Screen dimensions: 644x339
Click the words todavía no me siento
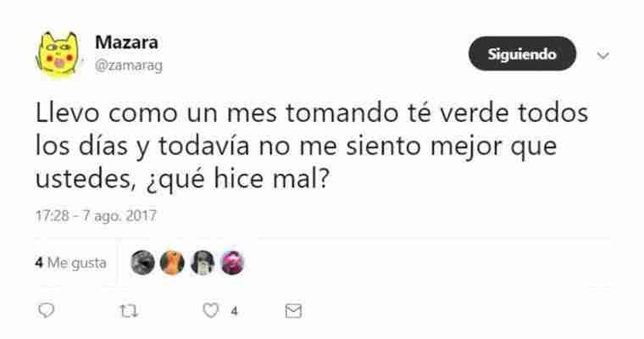tap(290, 147)
